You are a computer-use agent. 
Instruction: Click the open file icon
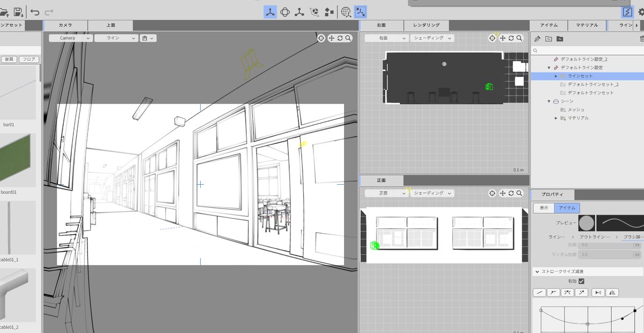(x=4, y=12)
